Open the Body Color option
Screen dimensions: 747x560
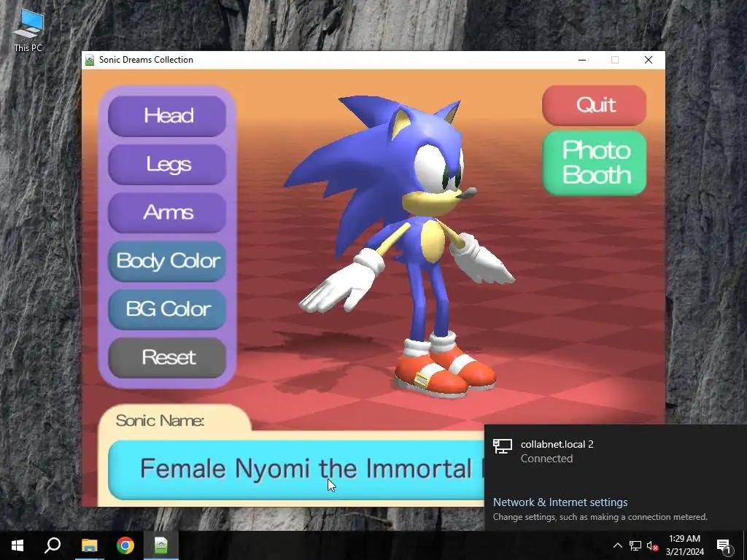pos(167,262)
